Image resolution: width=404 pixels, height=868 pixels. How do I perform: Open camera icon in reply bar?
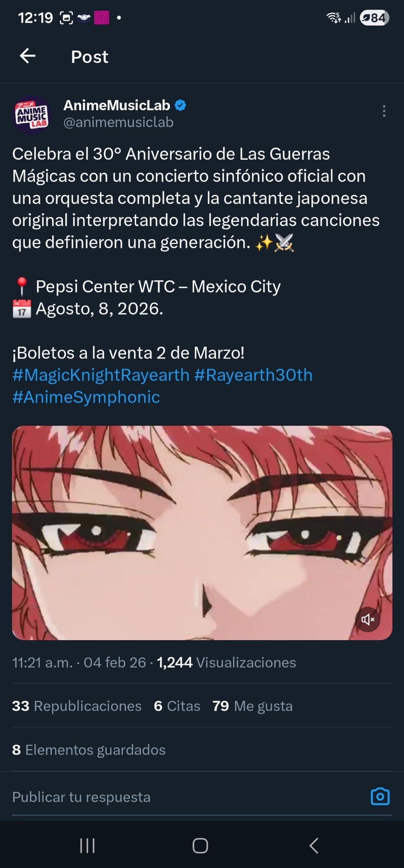[380, 796]
